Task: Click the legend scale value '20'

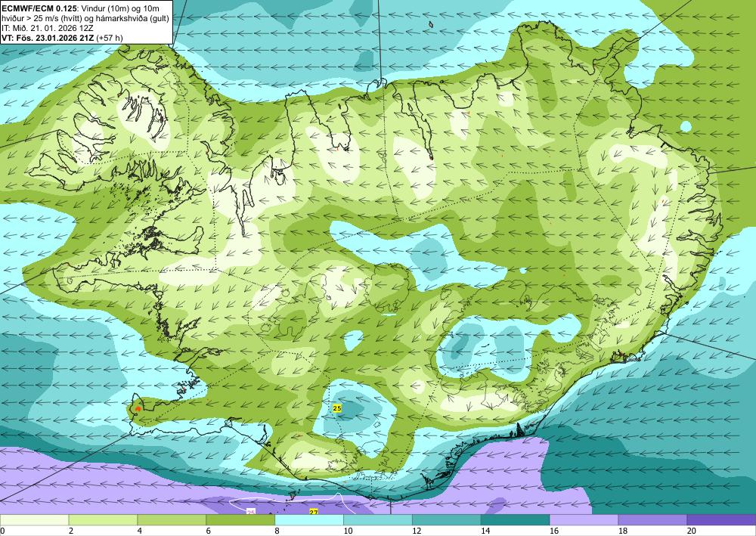Action: pyautogui.click(x=692, y=531)
